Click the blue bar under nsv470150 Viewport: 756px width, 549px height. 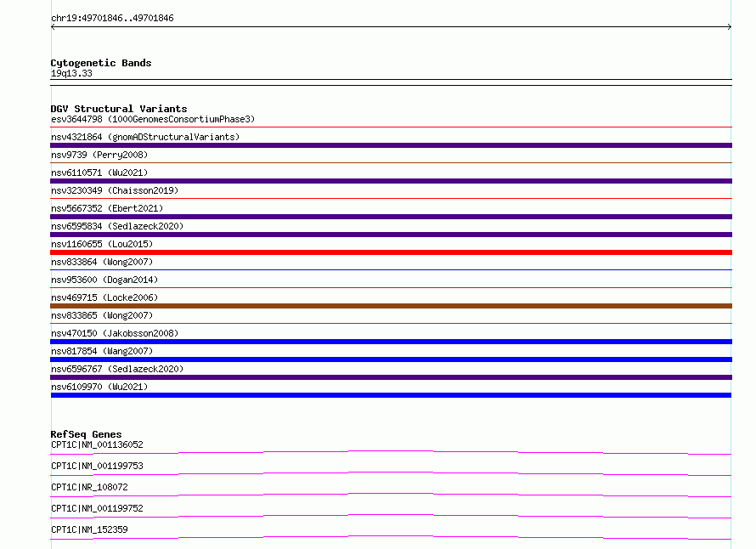[391, 342]
